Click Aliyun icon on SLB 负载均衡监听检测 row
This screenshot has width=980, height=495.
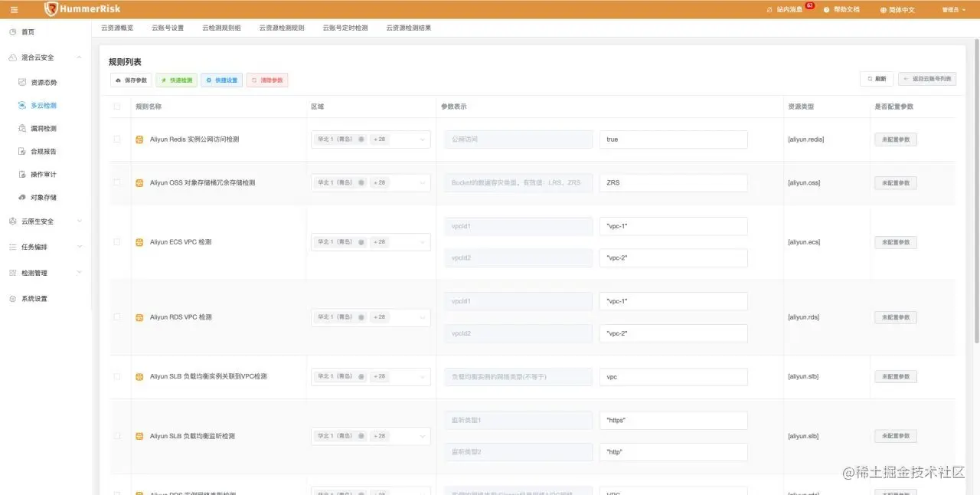139,436
